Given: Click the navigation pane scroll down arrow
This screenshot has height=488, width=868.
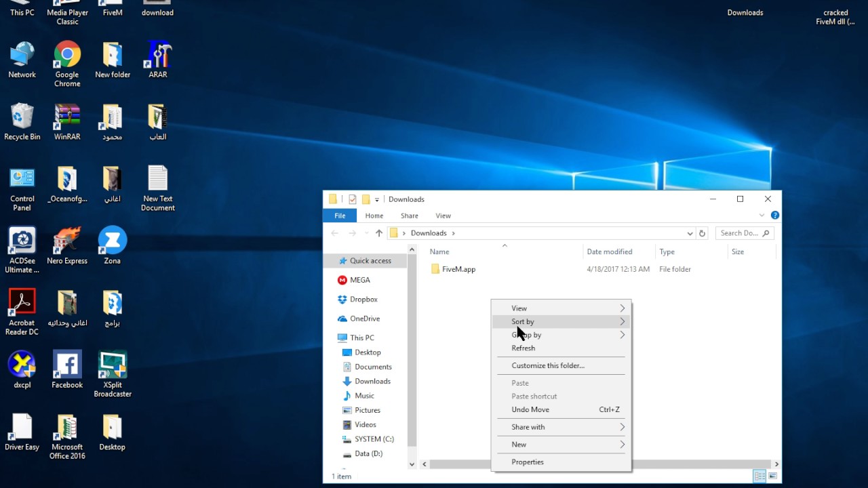Looking at the screenshot, I should pyautogui.click(x=412, y=464).
